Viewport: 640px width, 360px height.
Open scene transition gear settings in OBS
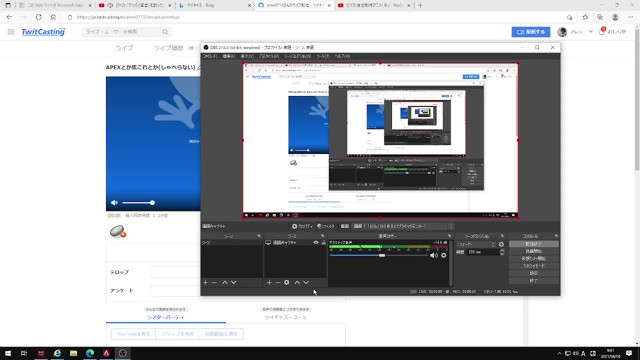coord(501,244)
